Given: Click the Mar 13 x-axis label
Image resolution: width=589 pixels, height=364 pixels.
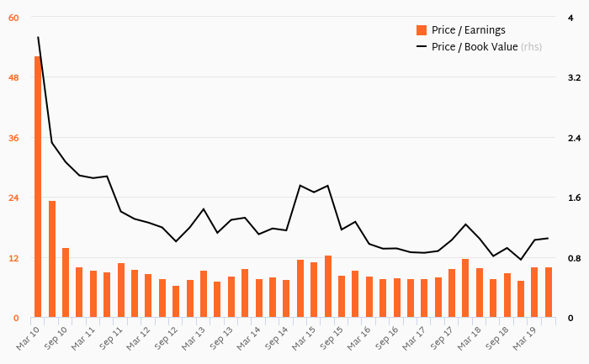Looking at the screenshot, I should tap(194, 339).
